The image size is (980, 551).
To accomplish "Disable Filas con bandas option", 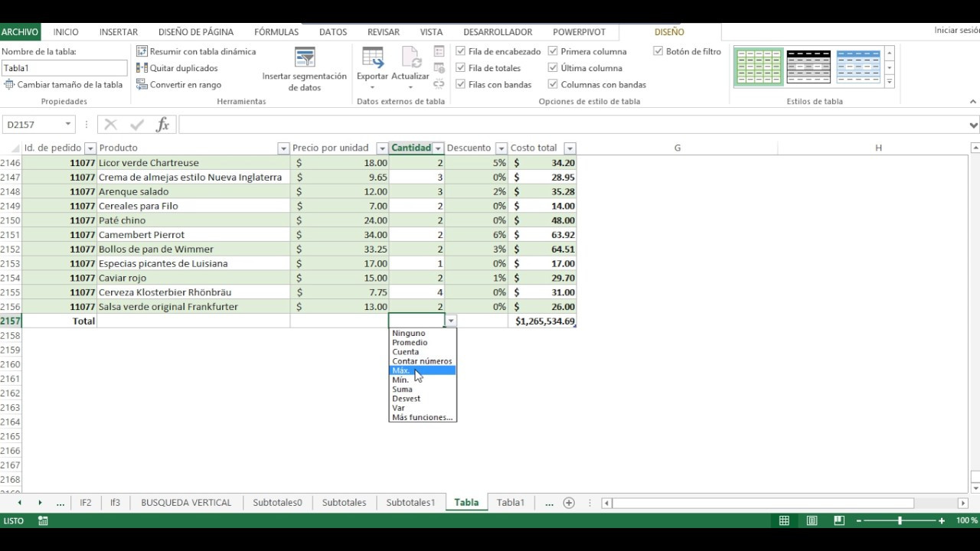I will (460, 84).
